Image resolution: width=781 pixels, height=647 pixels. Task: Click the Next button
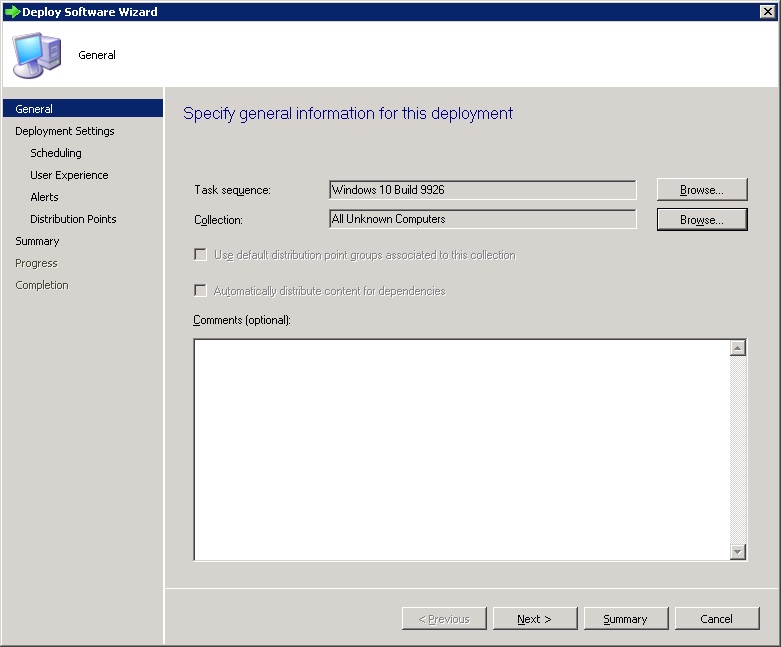[534, 619]
